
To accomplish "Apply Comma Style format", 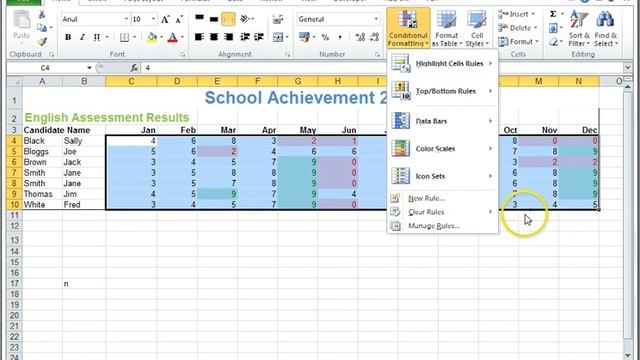I will pyautogui.click(x=340, y=37).
